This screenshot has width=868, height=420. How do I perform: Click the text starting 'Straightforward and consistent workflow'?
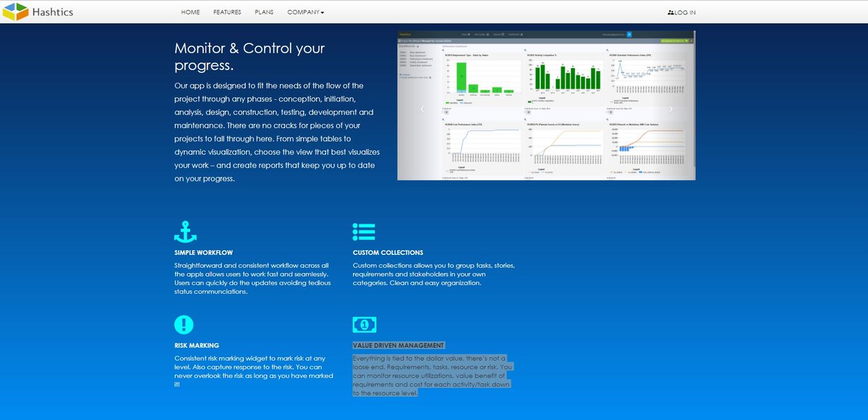click(x=253, y=278)
